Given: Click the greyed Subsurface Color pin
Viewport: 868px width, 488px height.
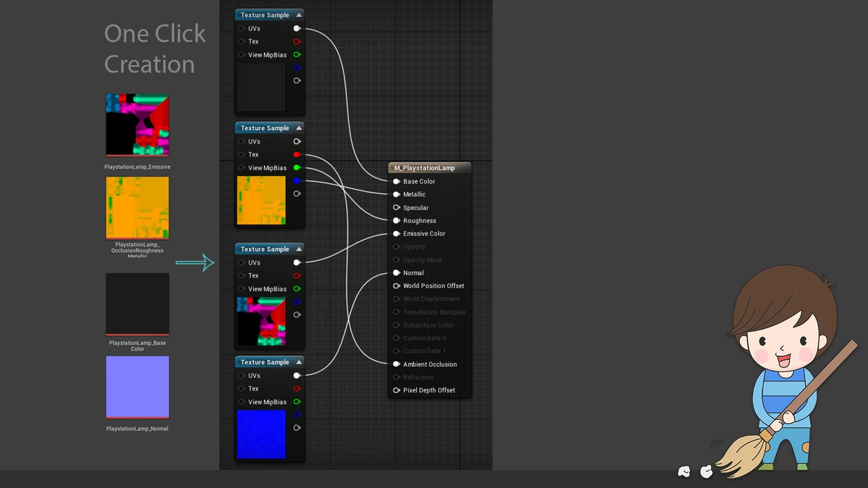Looking at the screenshot, I should [397, 325].
